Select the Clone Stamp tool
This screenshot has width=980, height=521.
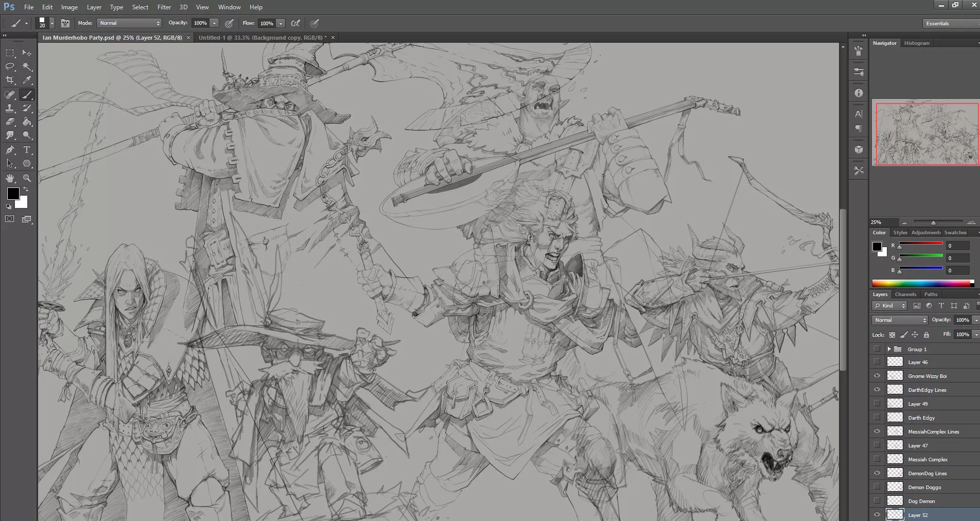(x=10, y=108)
